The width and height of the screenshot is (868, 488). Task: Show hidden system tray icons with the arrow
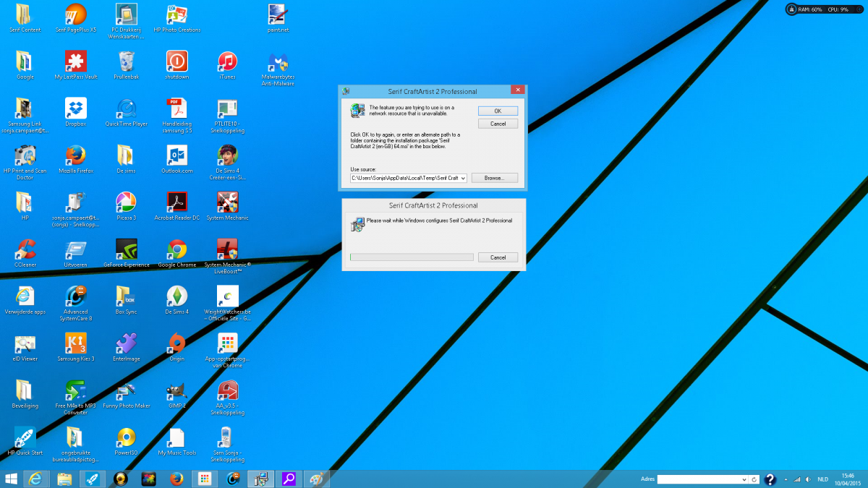click(786, 479)
